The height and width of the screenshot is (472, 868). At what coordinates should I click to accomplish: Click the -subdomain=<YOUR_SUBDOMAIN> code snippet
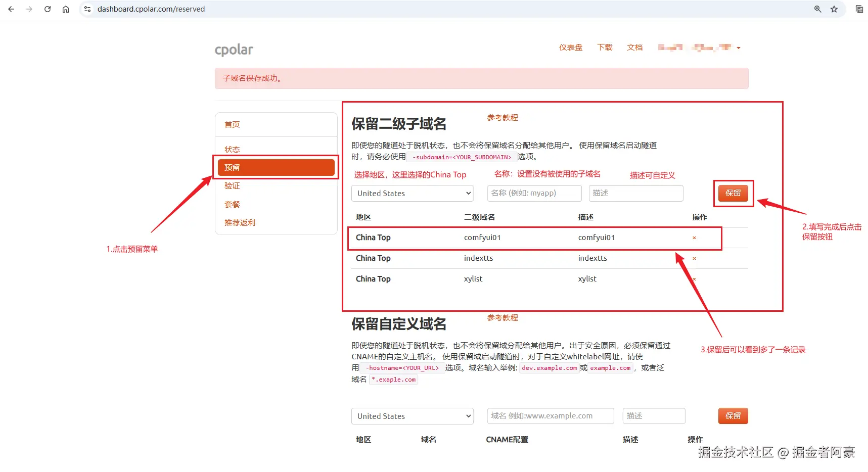click(462, 157)
